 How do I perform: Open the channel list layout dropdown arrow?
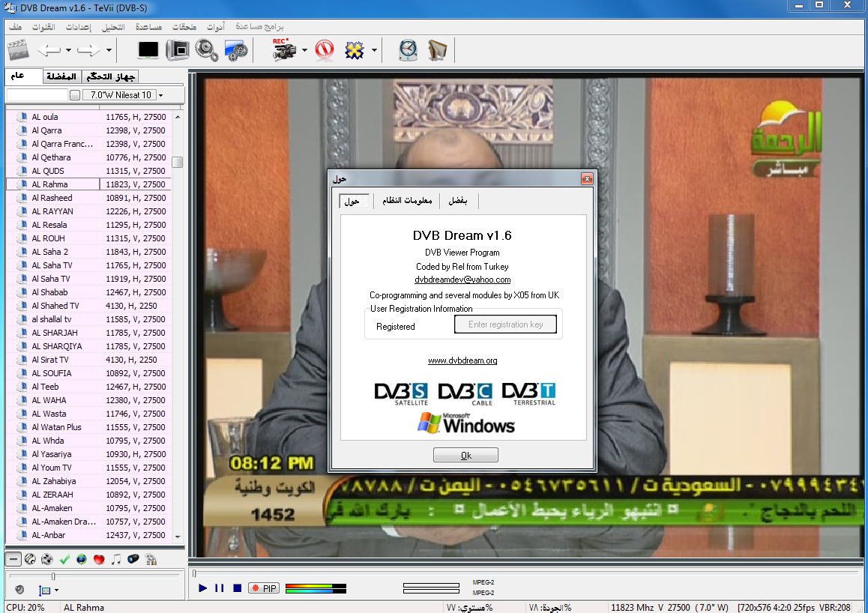click(x=56, y=591)
